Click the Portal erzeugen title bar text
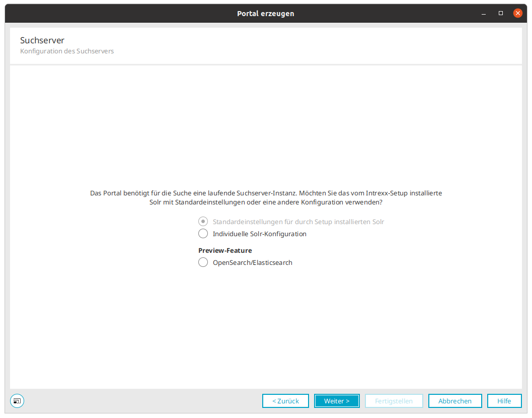 (x=266, y=14)
